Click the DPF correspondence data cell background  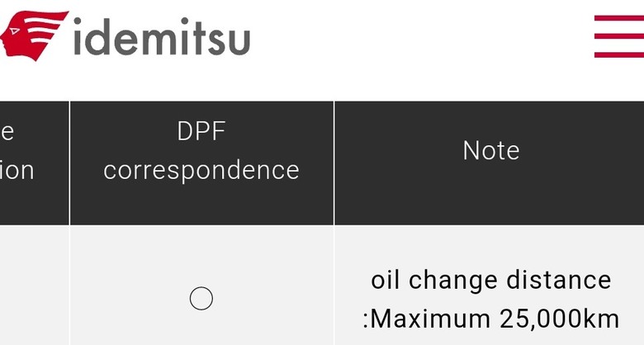pos(201,286)
